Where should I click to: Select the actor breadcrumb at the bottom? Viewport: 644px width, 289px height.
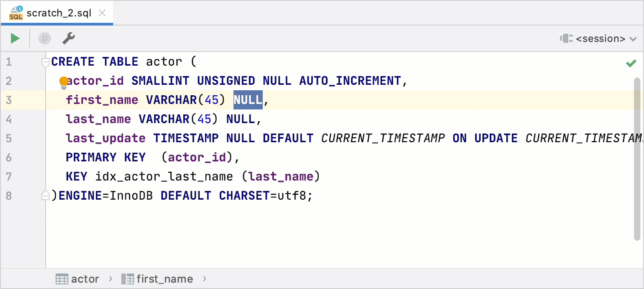point(85,279)
